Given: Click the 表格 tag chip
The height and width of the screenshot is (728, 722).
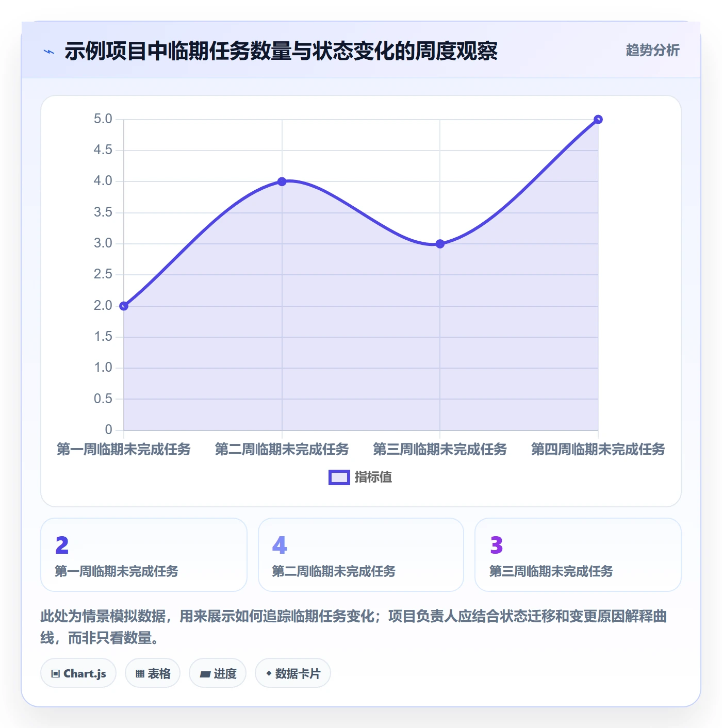Looking at the screenshot, I should click(x=153, y=673).
